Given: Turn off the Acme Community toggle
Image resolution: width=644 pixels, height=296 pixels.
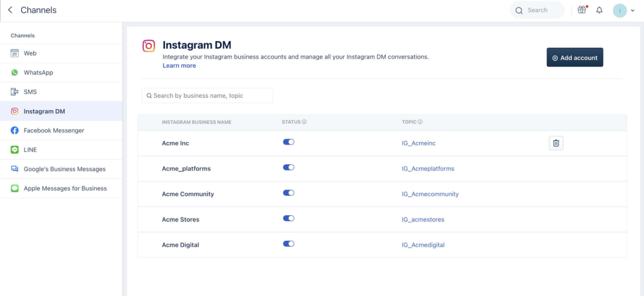Looking at the screenshot, I should (x=289, y=193).
